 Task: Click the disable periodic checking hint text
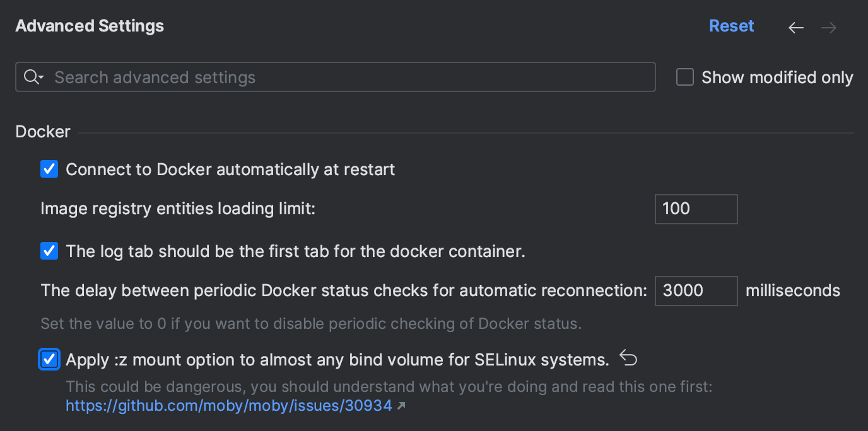pos(310,323)
